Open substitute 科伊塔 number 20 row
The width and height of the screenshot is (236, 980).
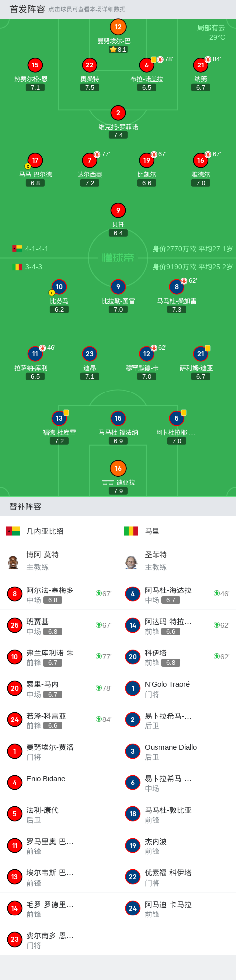(x=177, y=657)
